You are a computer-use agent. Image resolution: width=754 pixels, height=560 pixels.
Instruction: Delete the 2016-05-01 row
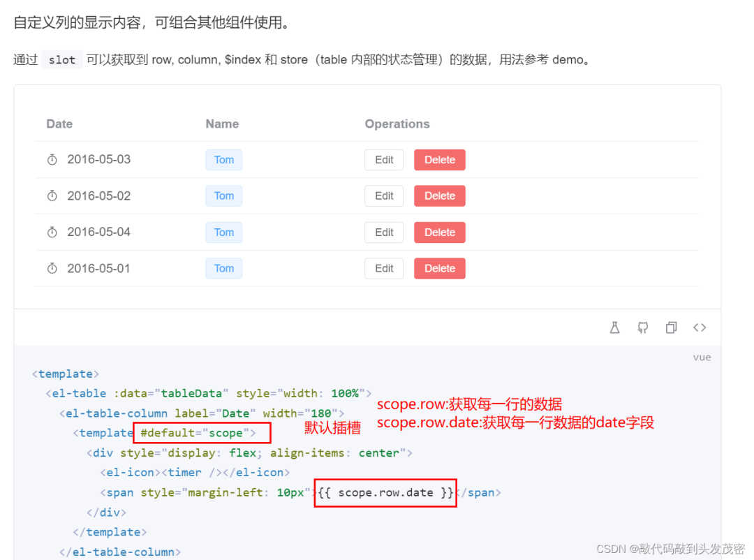pos(440,268)
